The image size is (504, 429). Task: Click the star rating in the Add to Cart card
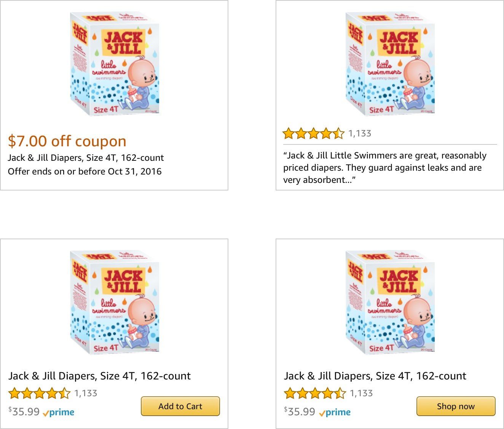tap(39, 393)
